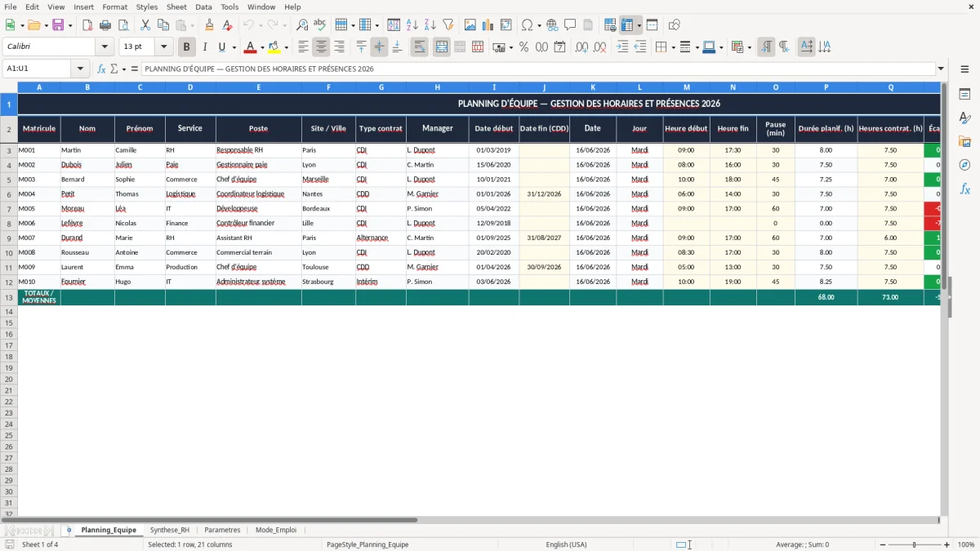Image resolution: width=980 pixels, height=551 pixels.
Task: Click the Copy icon
Action: point(163,25)
